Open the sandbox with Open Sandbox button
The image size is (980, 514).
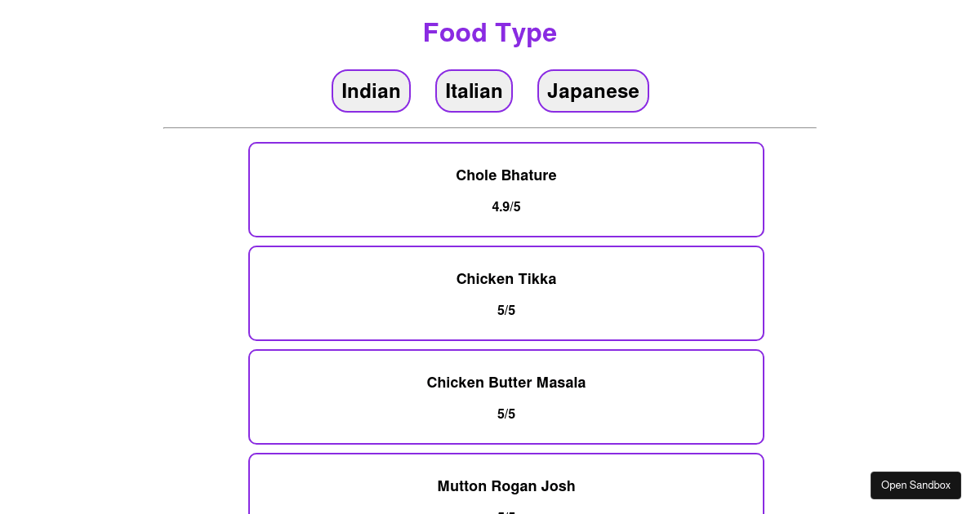[915, 485]
